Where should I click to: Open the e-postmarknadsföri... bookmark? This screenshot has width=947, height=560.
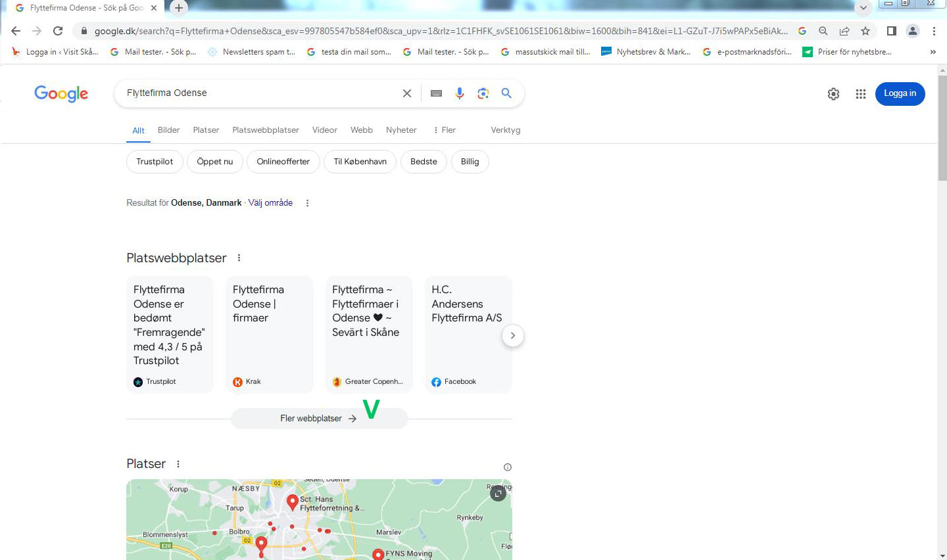[x=747, y=52]
